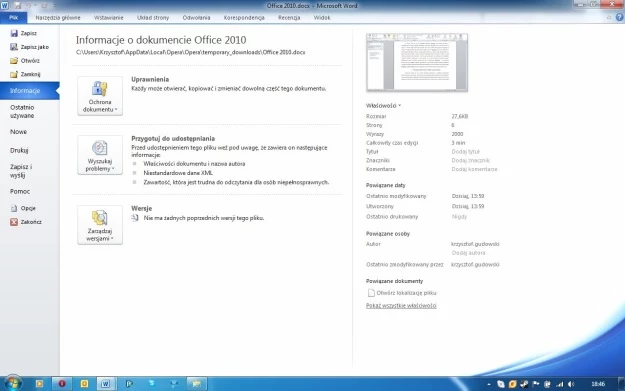Open the Word help question mark icon
The image size is (625, 391).
619,17
